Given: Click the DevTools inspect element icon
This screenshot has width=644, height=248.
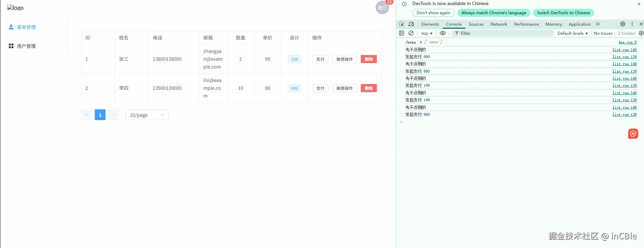Looking at the screenshot, I should click(402, 24).
